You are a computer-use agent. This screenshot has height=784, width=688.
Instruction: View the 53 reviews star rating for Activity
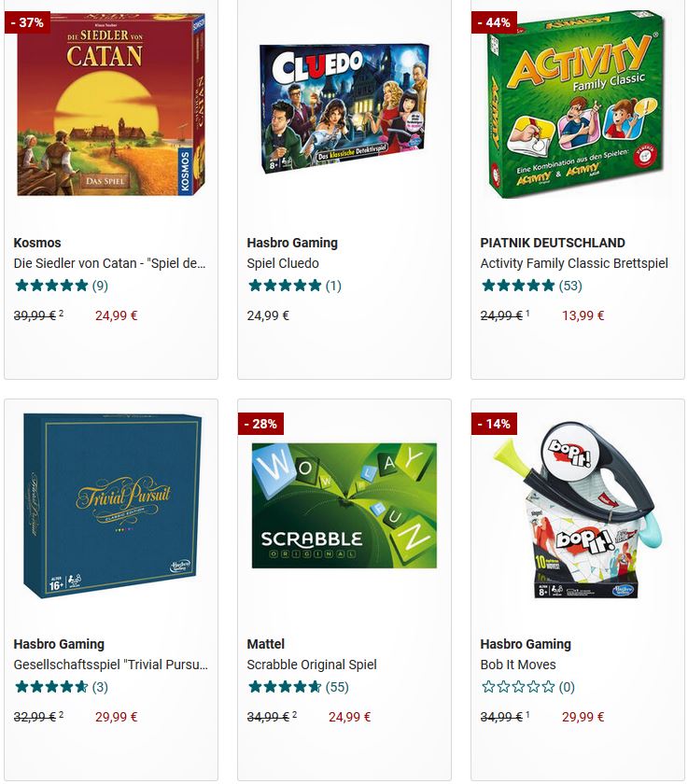click(x=531, y=286)
